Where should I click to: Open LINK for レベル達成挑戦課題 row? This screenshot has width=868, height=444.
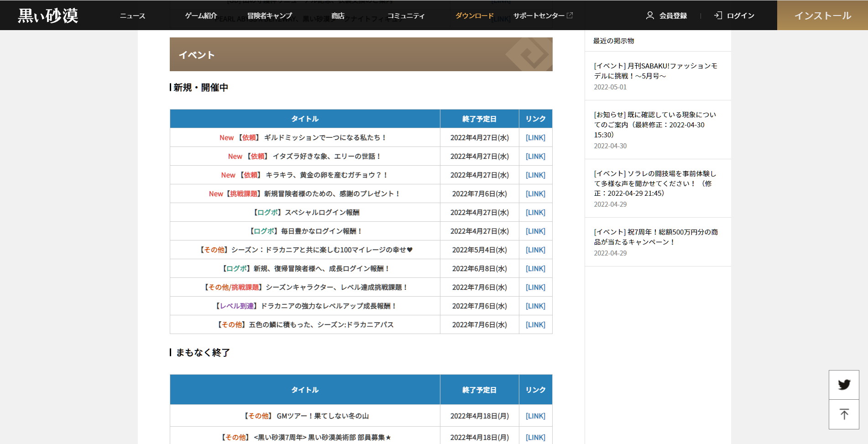click(x=535, y=287)
